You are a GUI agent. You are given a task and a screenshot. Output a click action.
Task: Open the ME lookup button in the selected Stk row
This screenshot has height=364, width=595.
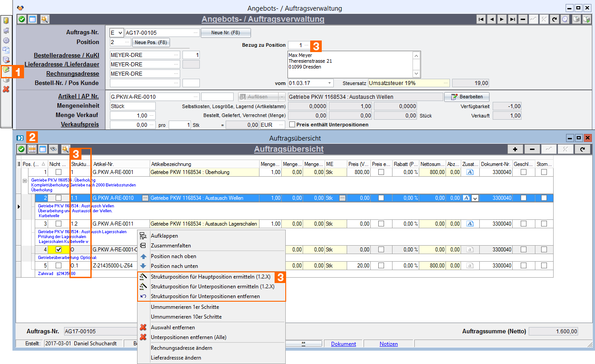pos(342,198)
